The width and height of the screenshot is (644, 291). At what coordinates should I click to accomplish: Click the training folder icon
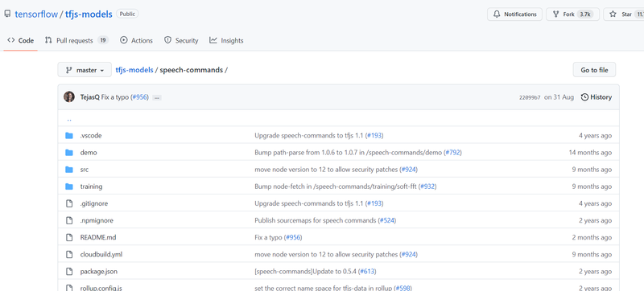(x=69, y=186)
